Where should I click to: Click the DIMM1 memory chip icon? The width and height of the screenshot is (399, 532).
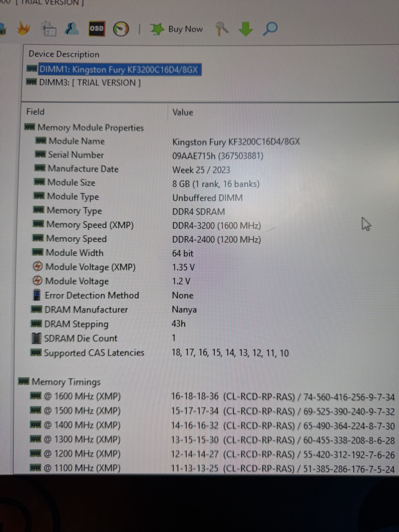32,68
